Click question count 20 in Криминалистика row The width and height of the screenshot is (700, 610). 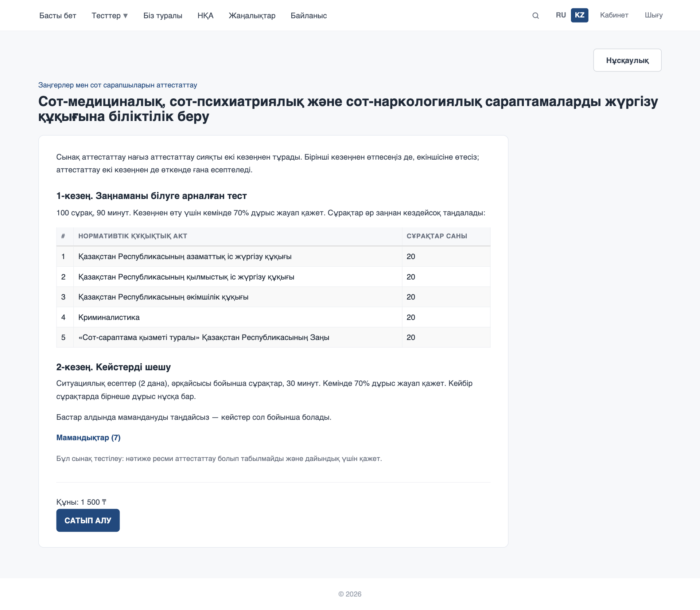[411, 317]
